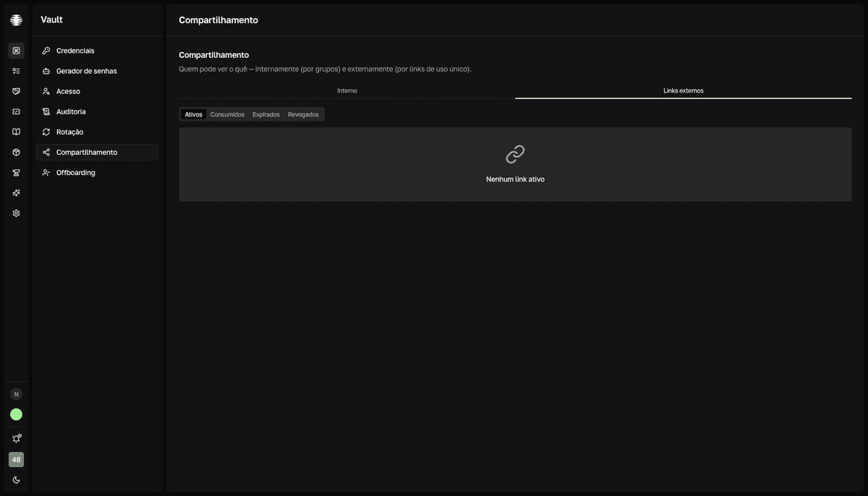Show Consumidos links
The height and width of the screenshot is (496, 868).
click(x=227, y=114)
